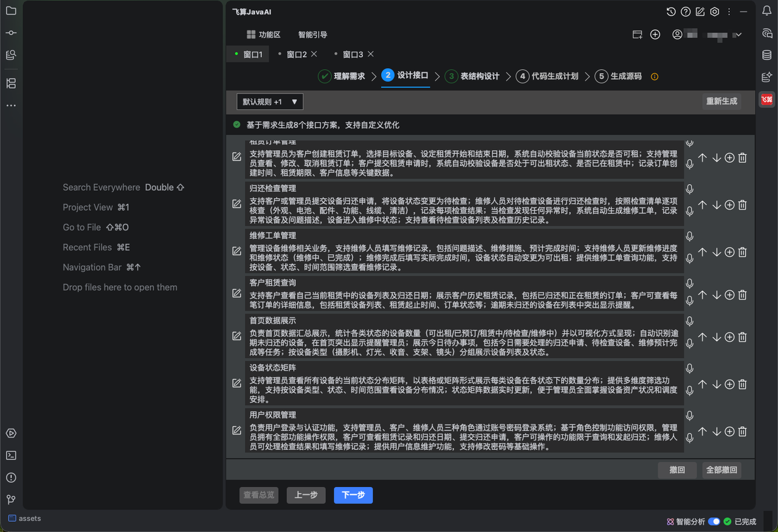Click 已完成 status indicator
The image size is (778, 532).
pyautogui.click(x=740, y=522)
